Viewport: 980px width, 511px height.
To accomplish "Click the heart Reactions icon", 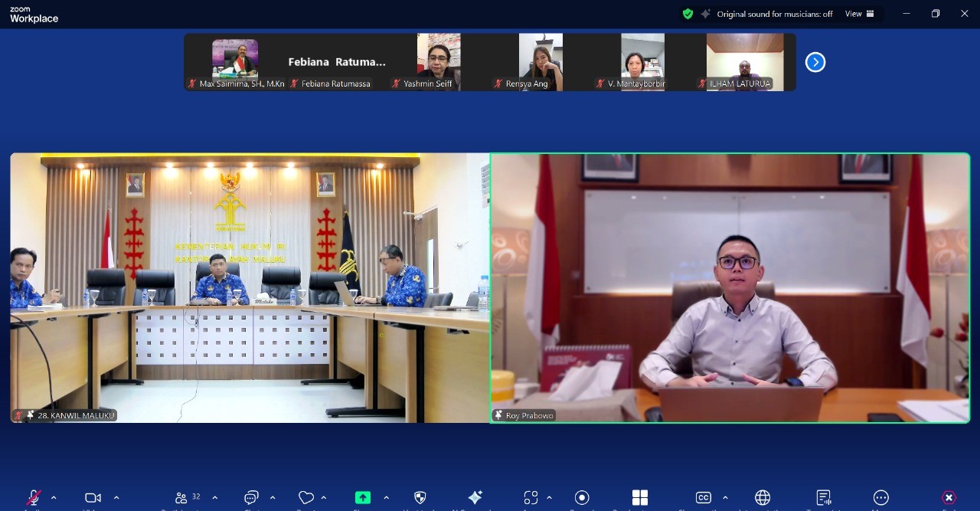I will [x=306, y=498].
